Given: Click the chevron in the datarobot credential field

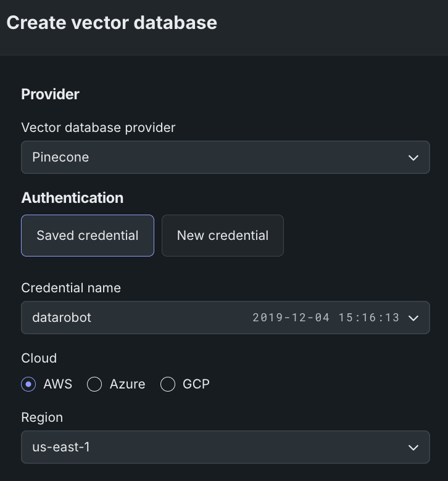Looking at the screenshot, I should coord(413,318).
